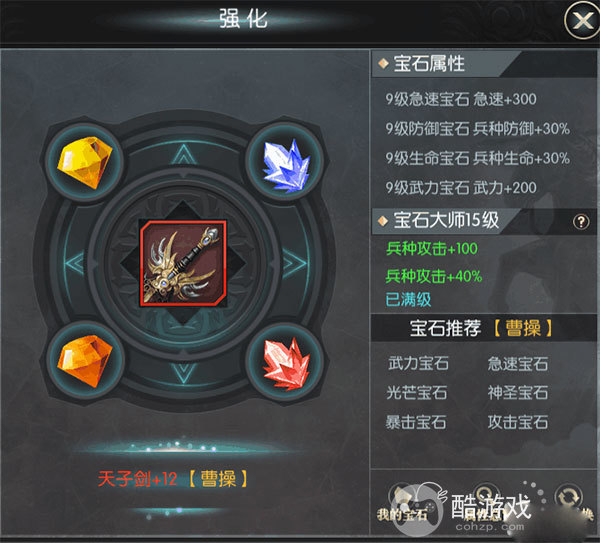Click the up arrow on equipment ring
Image resolution: width=600 pixels, height=543 pixels.
[184, 155]
